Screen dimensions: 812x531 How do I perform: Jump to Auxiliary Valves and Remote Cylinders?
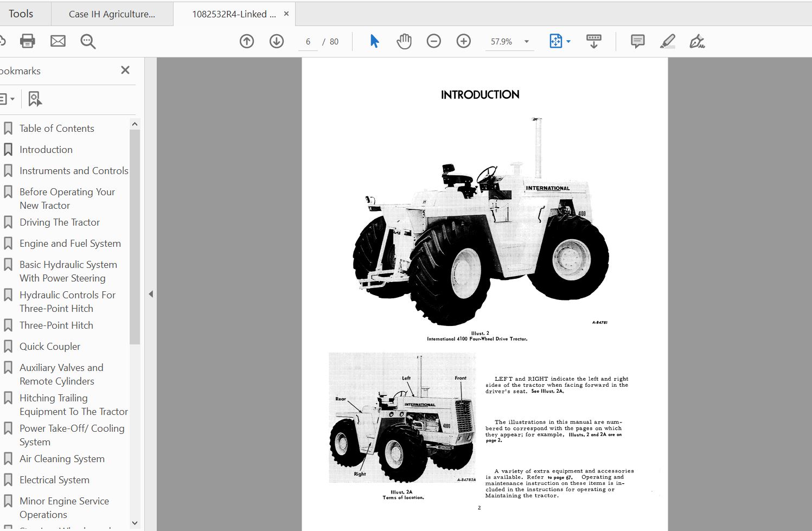point(61,374)
